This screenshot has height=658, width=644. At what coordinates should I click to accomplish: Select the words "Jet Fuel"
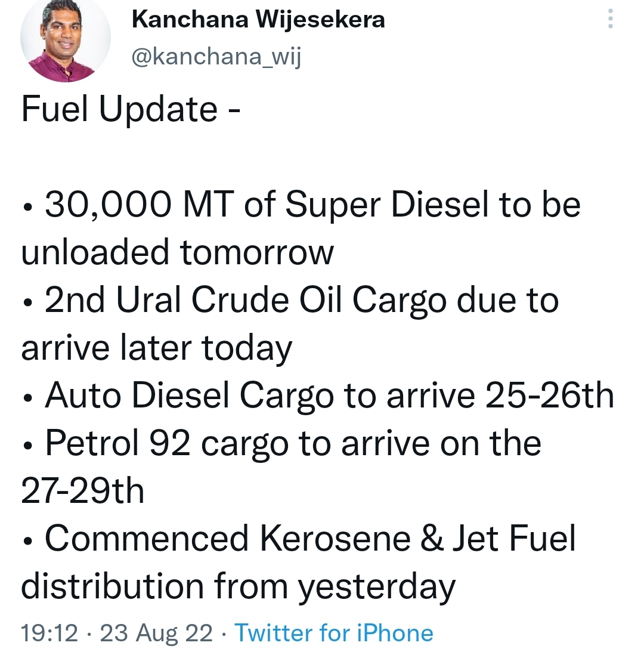pos(514,538)
